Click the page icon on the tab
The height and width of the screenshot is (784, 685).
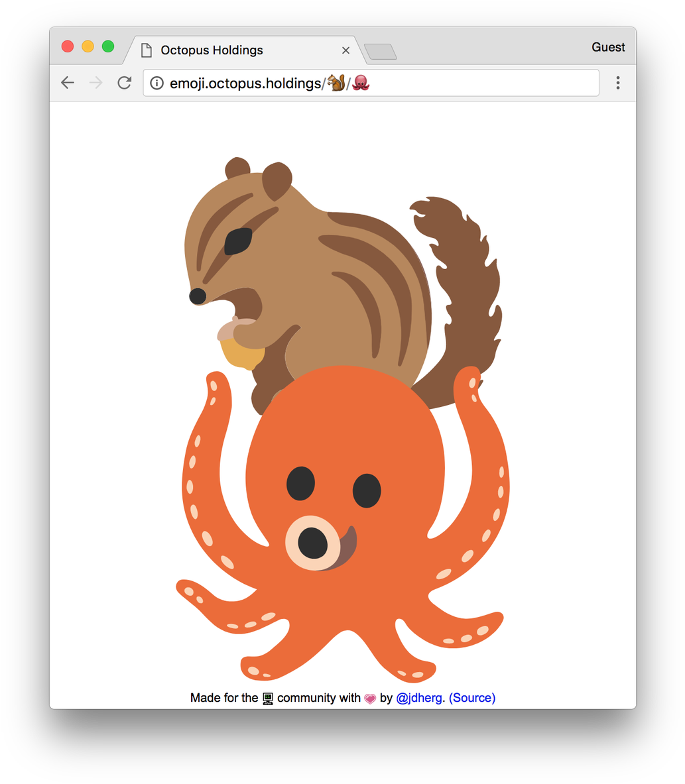pyautogui.click(x=147, y=50)
